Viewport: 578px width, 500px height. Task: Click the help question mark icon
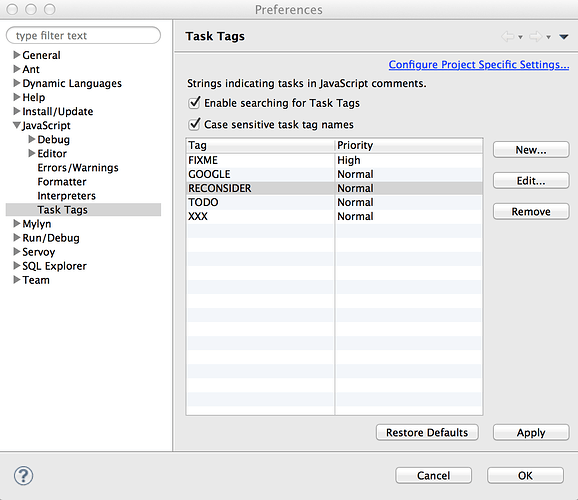(23, 476)
